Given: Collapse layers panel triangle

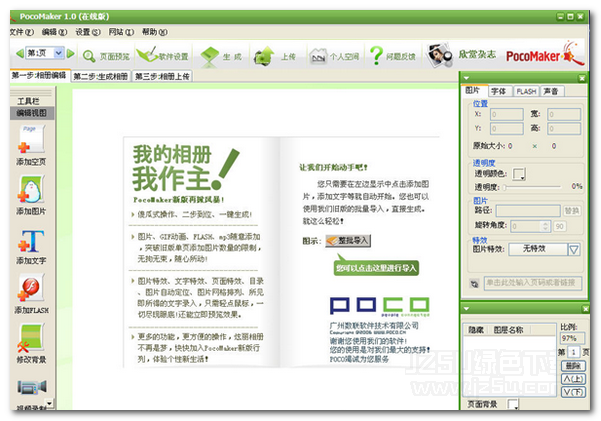Looking at the screenshot, I should point(466,308).
